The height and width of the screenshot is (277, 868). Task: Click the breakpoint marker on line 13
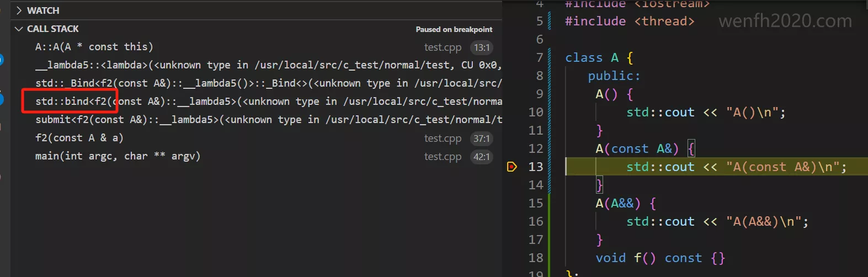coord(512,167)
